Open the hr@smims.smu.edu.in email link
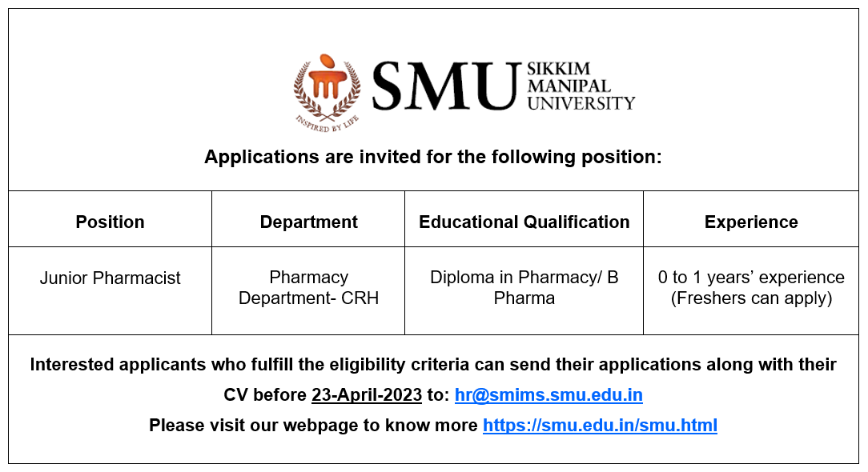Screen dimensions: 868x472 tap(549, 395)
